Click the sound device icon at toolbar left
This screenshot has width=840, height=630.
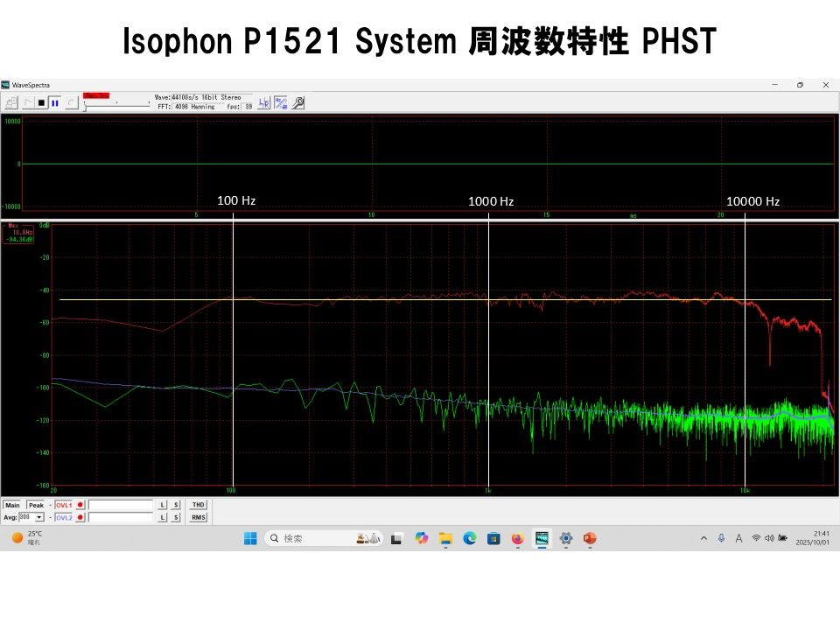[x=11, y=103]
